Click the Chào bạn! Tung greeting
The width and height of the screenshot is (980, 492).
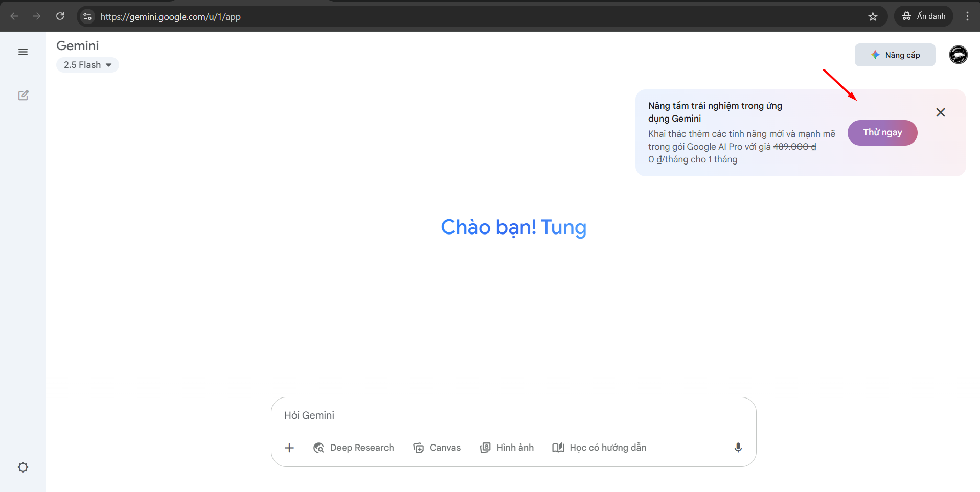click(513, 227)
